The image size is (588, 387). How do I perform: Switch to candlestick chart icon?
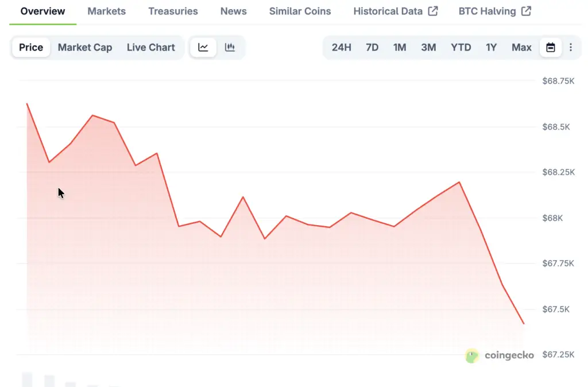pyautogui.click(x=230, y=48)
